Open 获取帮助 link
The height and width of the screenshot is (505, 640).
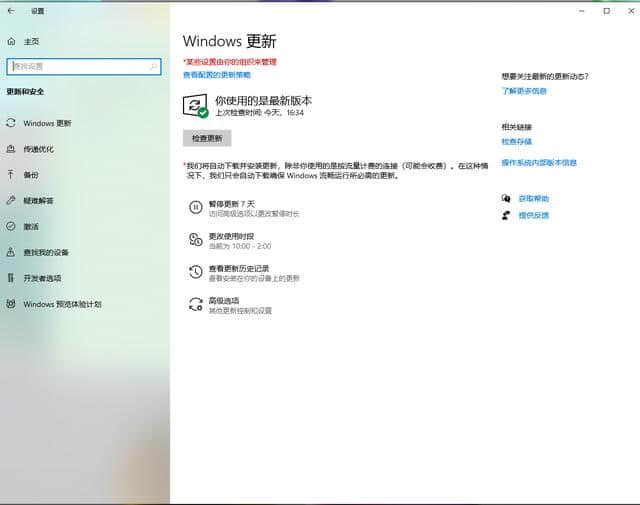[x=534, y=199]
